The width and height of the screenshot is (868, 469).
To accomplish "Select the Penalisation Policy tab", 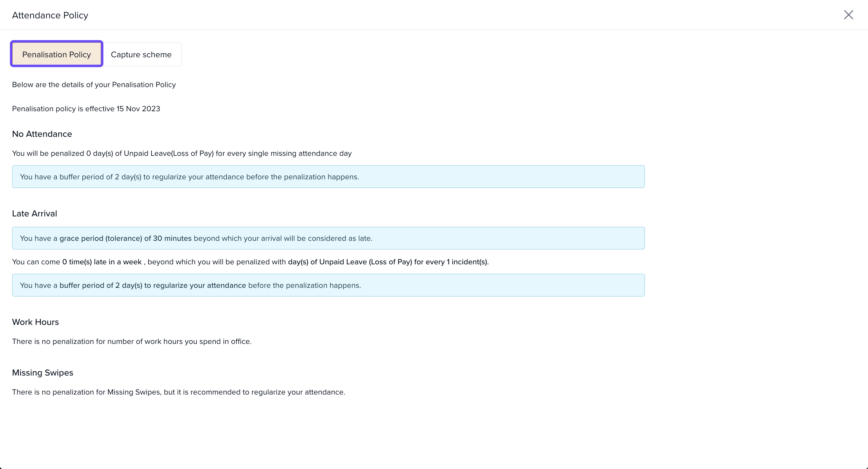I will tap(57, 55).
